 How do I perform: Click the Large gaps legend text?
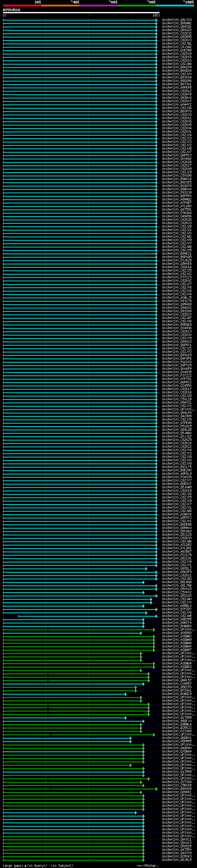click(x=38, y=866)
